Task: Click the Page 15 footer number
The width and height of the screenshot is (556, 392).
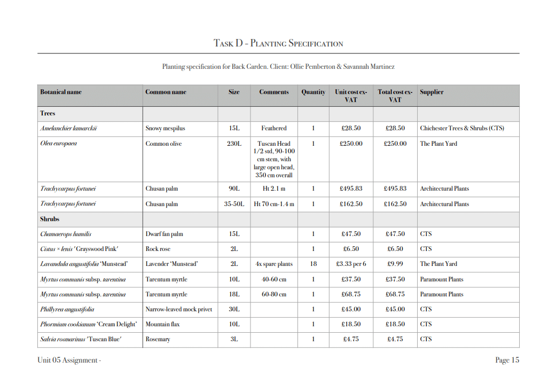Action: coord(507,360)
